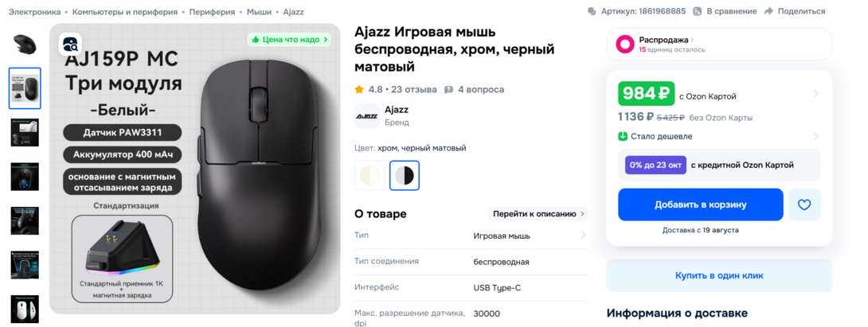Open the '23 отзыва' reviews link
The image size is (868, 327).
click(x=414, y=90)
